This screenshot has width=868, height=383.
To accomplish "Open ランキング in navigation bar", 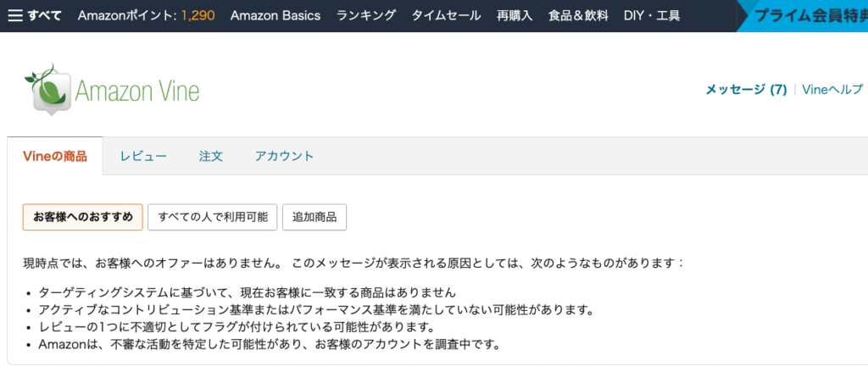I will pyautogui.click(x=366, y=15).
